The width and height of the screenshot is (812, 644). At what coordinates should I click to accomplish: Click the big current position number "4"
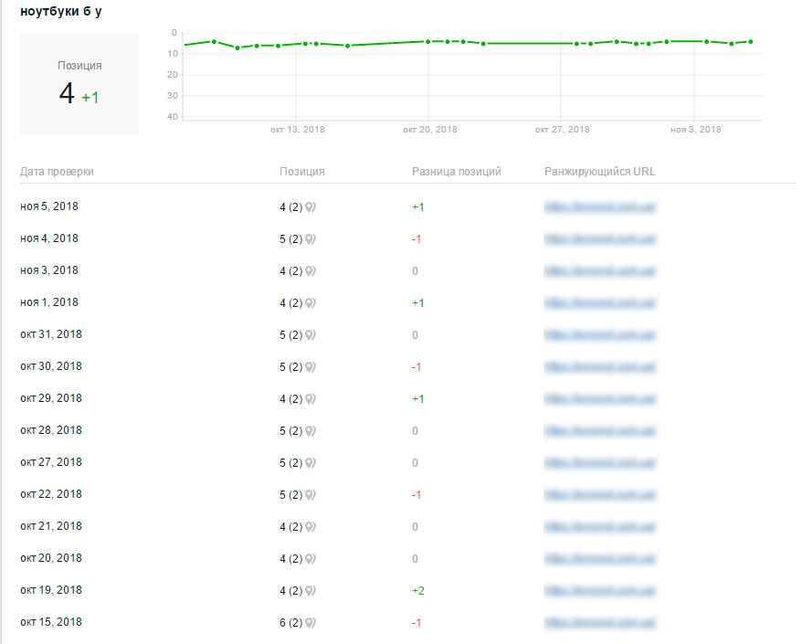pos(67,94)
